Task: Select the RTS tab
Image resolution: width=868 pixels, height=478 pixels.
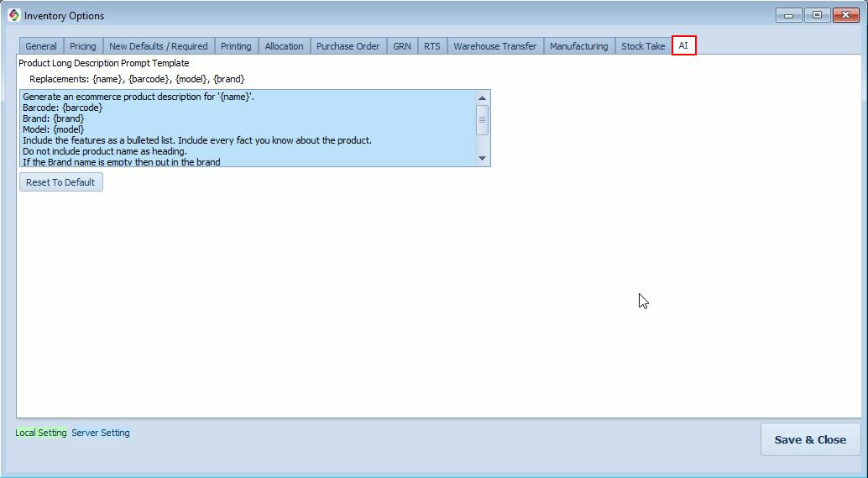Action: pyautogui.click(x=432, y=46)
